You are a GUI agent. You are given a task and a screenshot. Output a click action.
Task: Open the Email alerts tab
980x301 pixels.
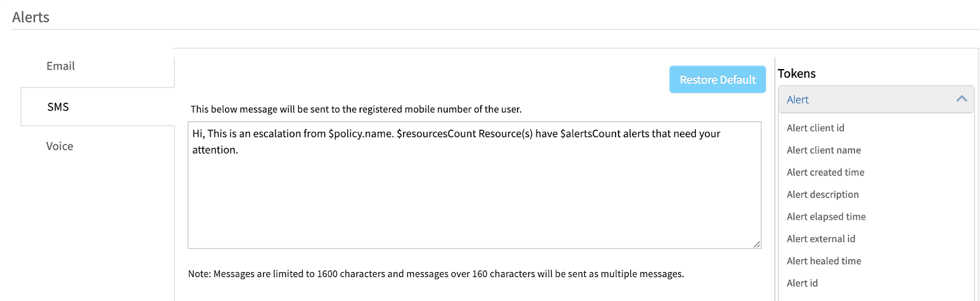click(x=61, y=66)
